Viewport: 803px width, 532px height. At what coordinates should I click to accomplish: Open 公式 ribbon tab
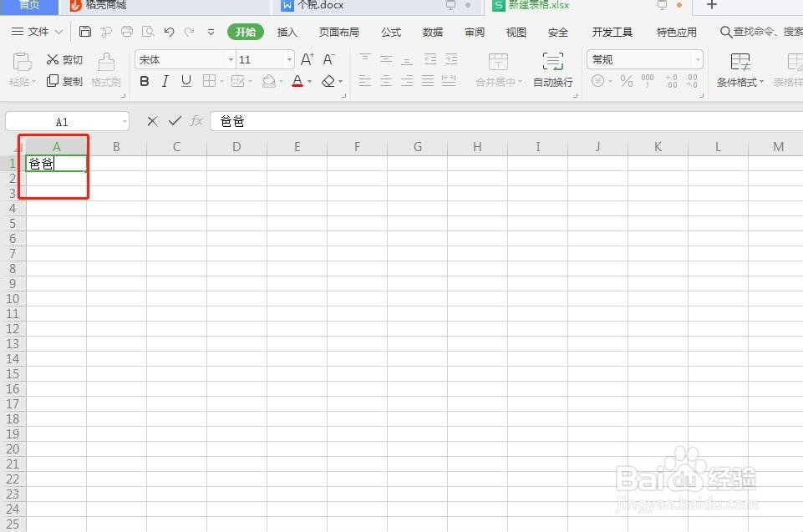pos(391,33)
